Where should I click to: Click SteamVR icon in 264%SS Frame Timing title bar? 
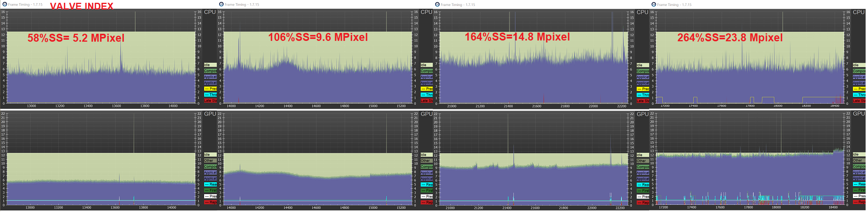tap(654, 4)
